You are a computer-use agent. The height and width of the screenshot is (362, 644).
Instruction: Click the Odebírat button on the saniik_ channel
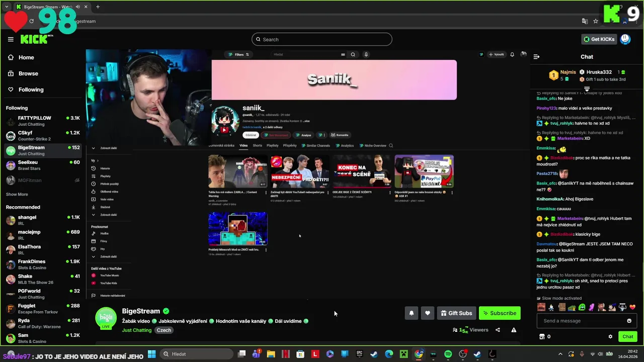point(251,135)
